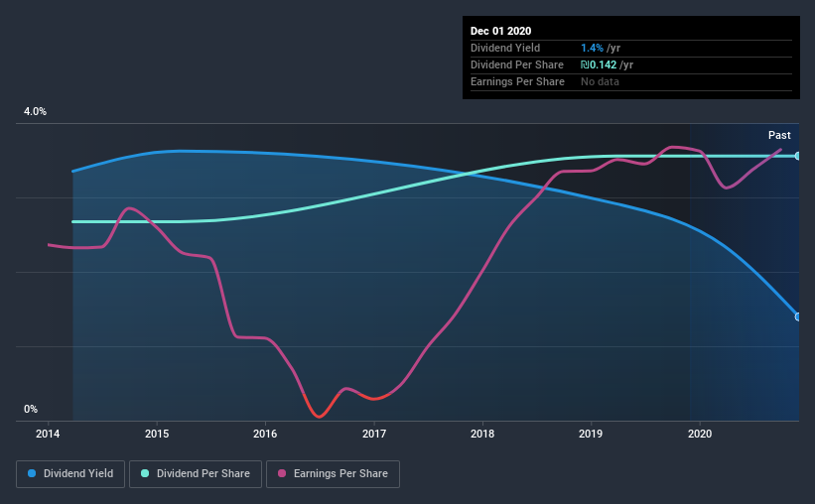This screenshot has width=815, height=504.
Task: Toggle the Dividend Per Share legend button
Action: pos(196,474)
